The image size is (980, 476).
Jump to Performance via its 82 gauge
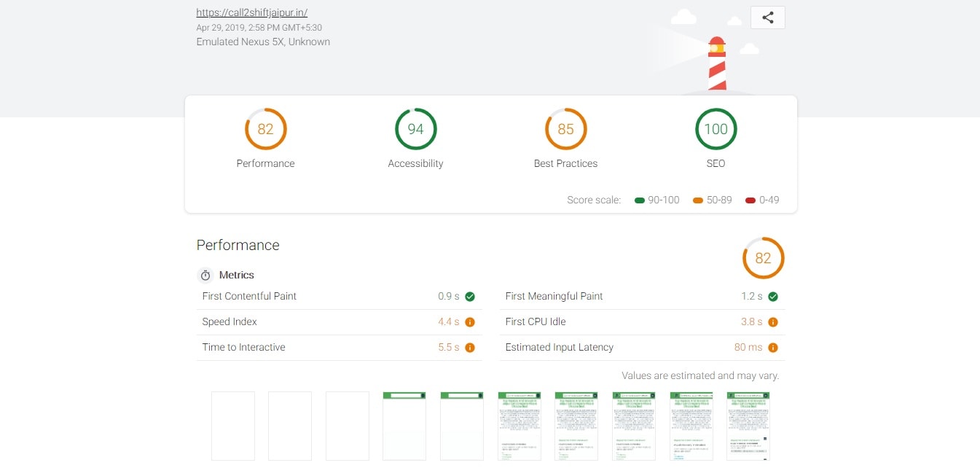click(x=265, y=129)
